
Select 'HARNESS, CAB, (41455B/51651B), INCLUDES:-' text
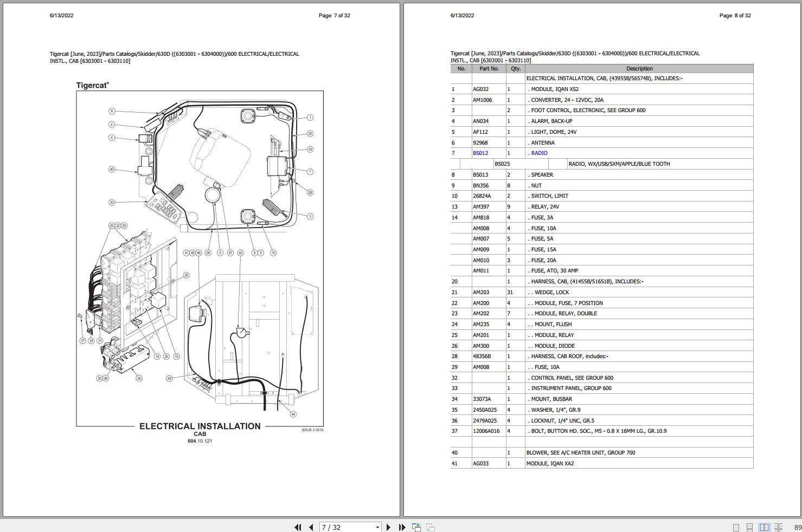point(587,282)
